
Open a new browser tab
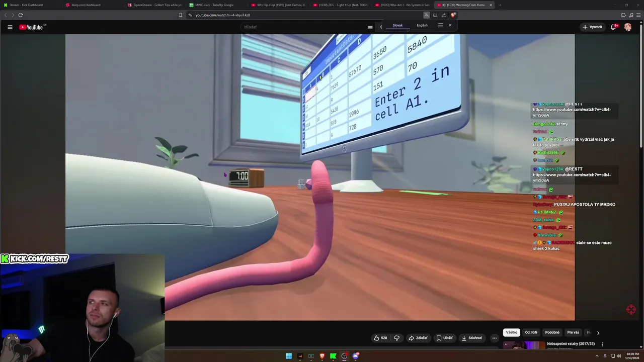(x=500, y=5)
